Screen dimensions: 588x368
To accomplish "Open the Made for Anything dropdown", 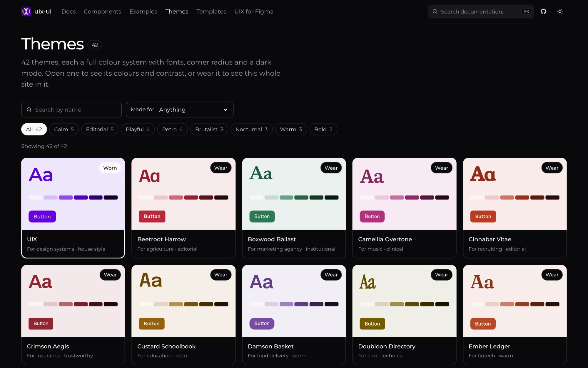I will tap(180, 110).
